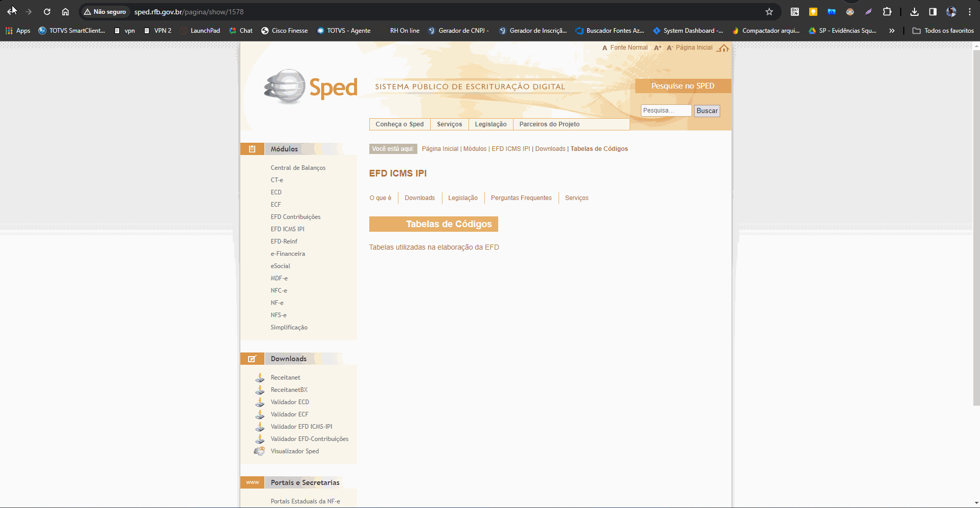Click the Não seguro site info badge

(105, 12)
